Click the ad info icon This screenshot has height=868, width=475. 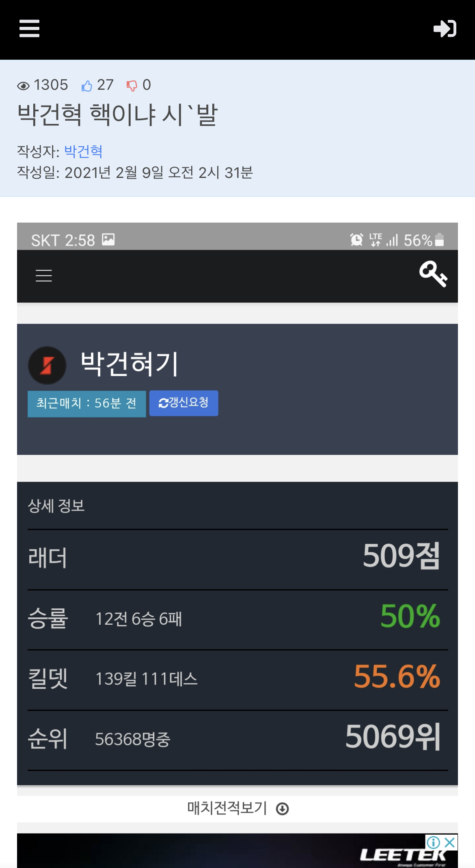pyautogui.click(x=433, y=842)
